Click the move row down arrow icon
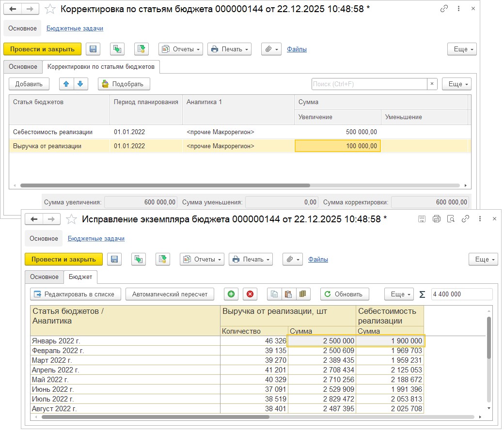 click(80, 84)
